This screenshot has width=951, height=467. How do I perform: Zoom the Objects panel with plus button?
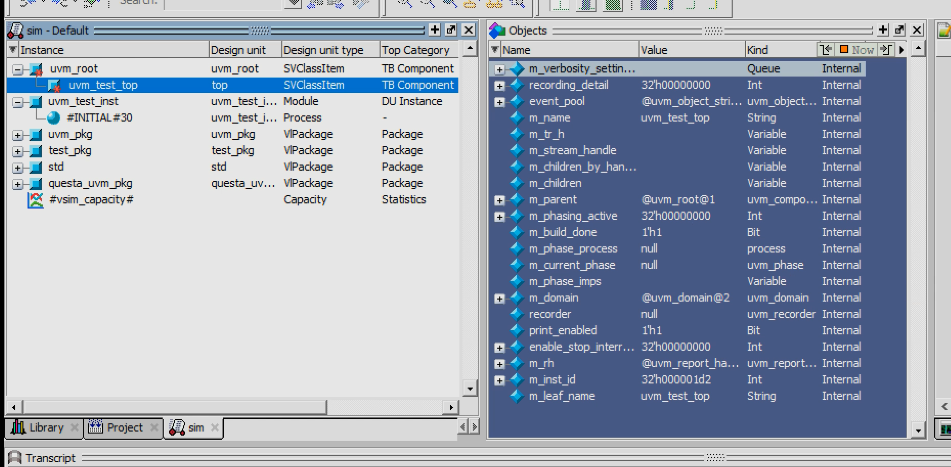pos(883,30)
